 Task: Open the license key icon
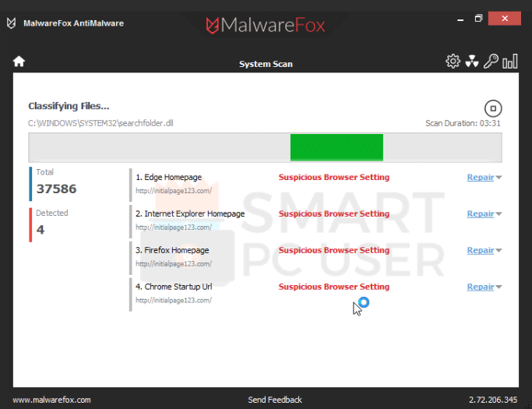(491, 62)
